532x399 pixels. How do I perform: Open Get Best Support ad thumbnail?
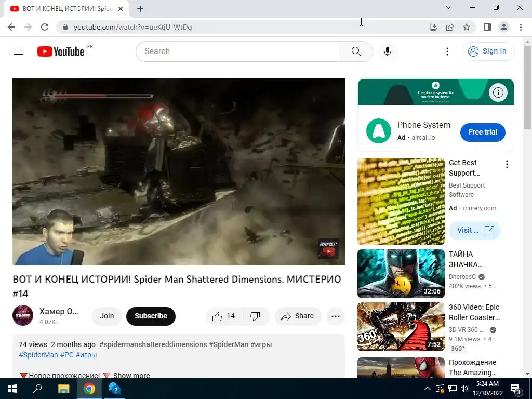401,202
